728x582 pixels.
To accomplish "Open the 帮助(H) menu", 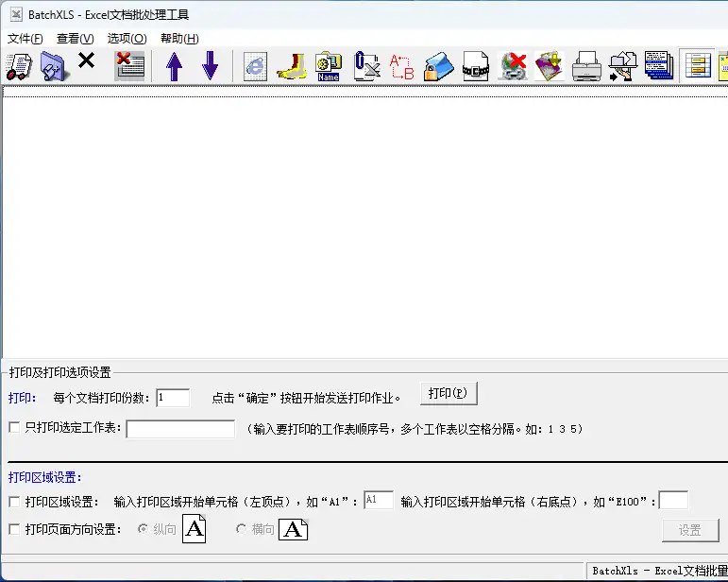I will click(x=179, y=39).
